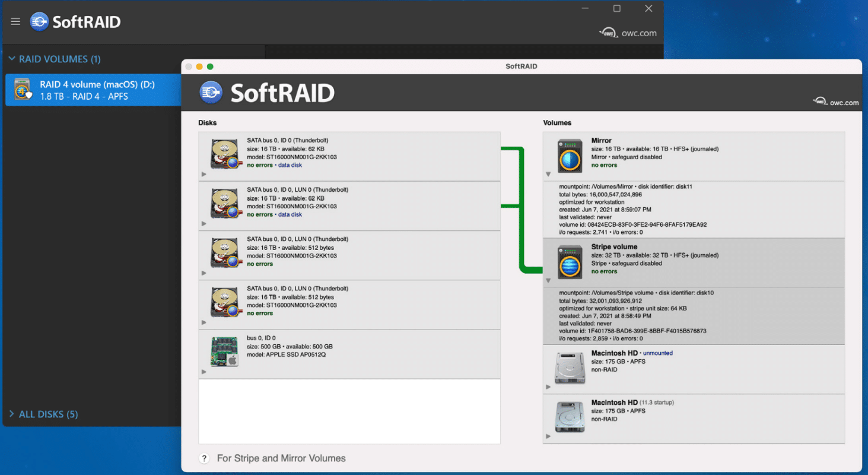Expand the unmounted Macintosh HD tile
868x475 pixels.
tap(548, 387)
